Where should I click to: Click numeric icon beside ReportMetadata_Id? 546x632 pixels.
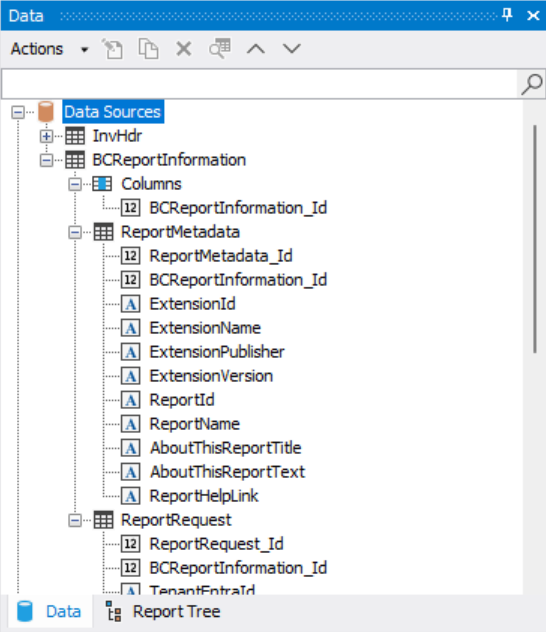pos(131,256)
